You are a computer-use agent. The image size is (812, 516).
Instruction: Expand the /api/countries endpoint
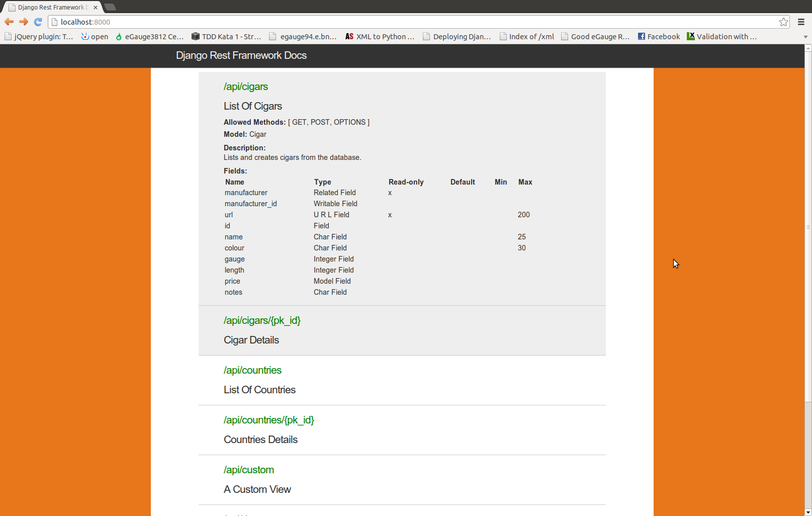pos(252,370)
